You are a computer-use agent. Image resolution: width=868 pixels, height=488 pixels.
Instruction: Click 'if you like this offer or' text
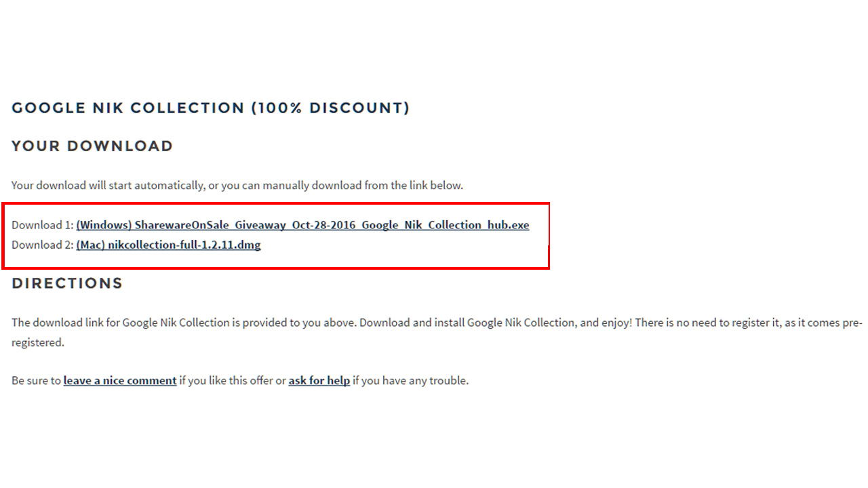(233, 381)
